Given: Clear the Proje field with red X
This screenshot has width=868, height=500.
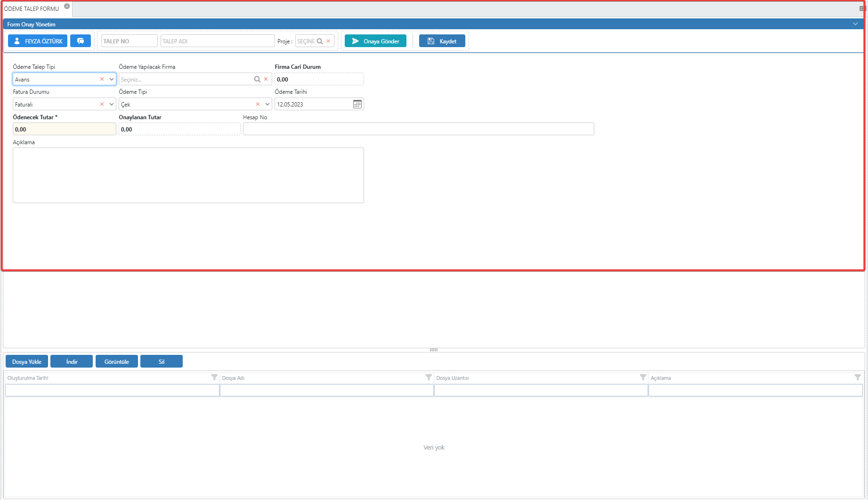Looking at the screenshot, I should [x=328, y=41].
